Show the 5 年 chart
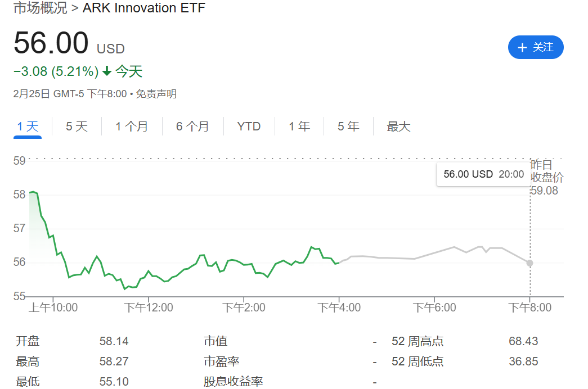 (348, 126)
